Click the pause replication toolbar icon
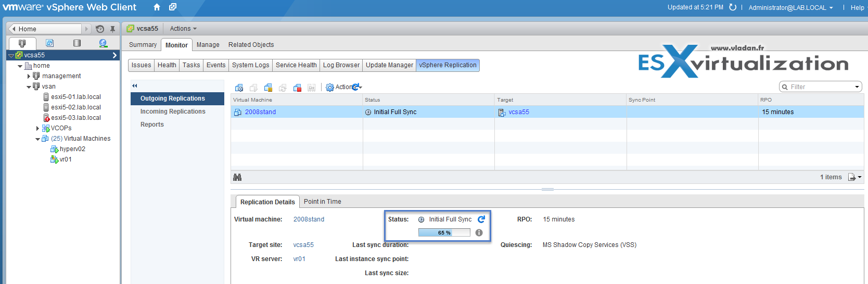This screenshot has width=868, height=284. click(268, 88)
